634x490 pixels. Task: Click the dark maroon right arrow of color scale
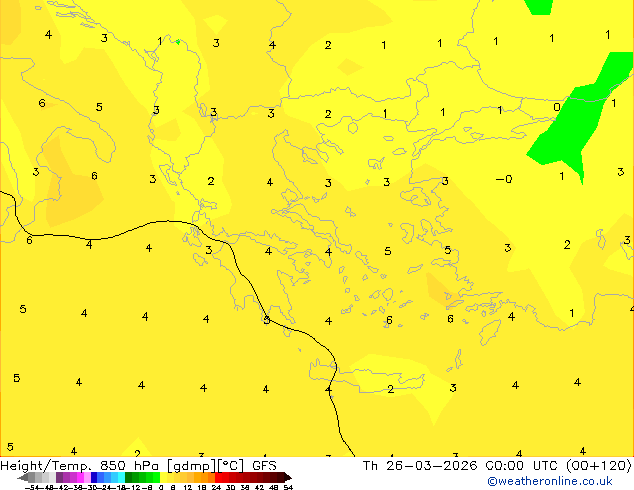coord(288,478)
